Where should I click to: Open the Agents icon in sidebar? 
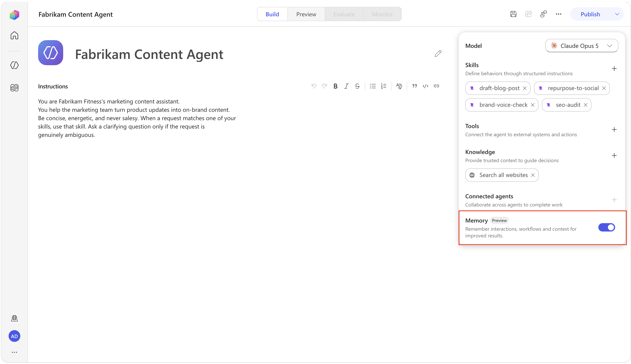tap(14, 65)
